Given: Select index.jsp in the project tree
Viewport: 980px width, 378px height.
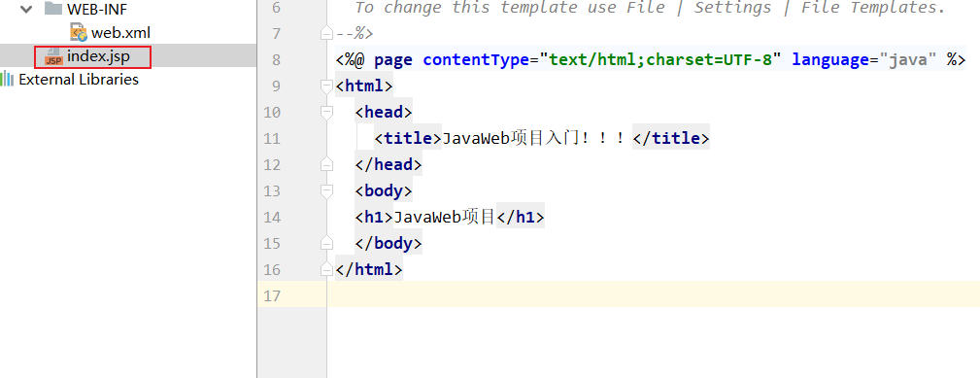Looking at the screenshot, I should (98, 57).
